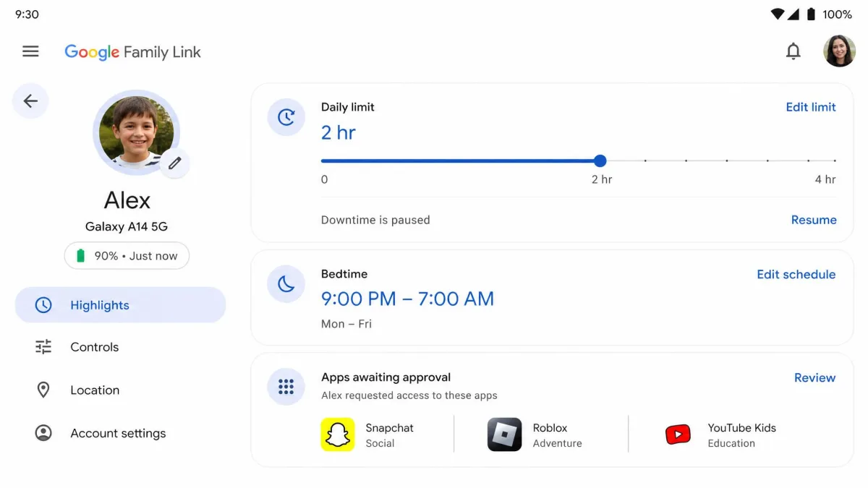Open the Location menu item
The height and width of the screenshot is (488, 868).
pyautogui.click(x=120, y=390)
